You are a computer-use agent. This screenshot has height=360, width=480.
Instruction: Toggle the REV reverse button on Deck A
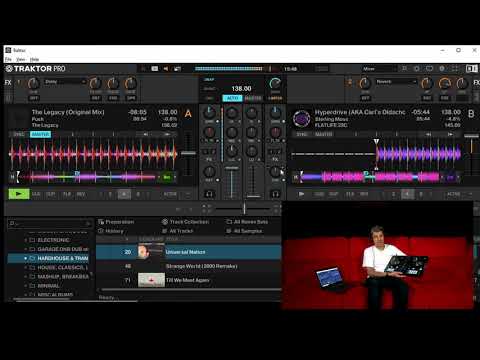point(81,194)
